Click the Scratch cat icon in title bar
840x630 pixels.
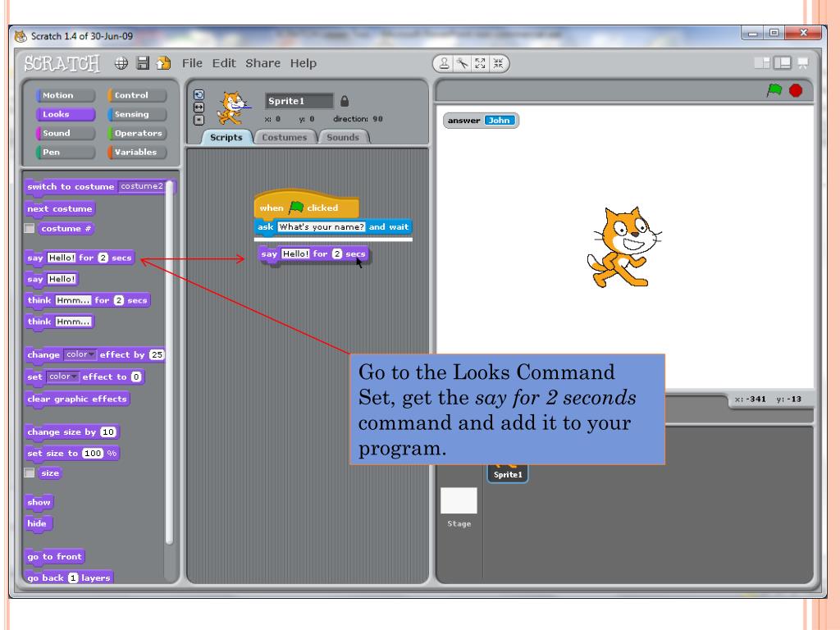point(21,36)
